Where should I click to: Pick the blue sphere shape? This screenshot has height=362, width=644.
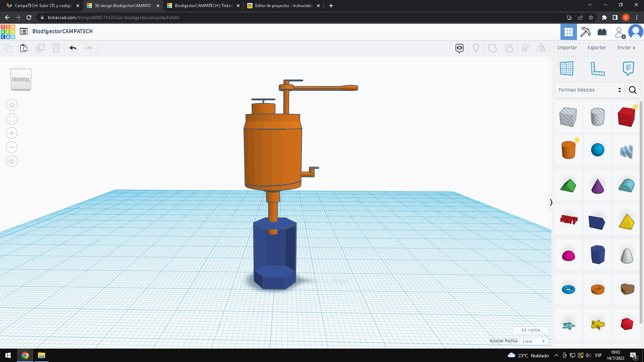tap(597, 150)
